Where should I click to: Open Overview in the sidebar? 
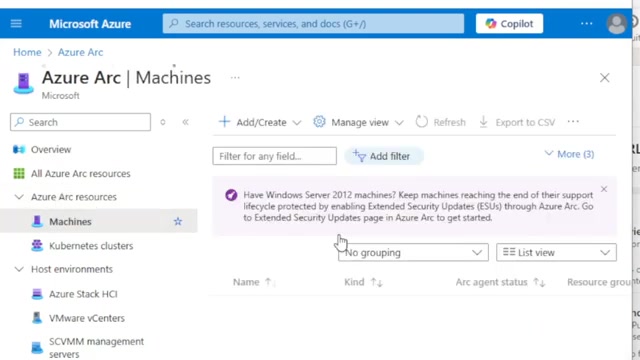click(x=51, y=149)
